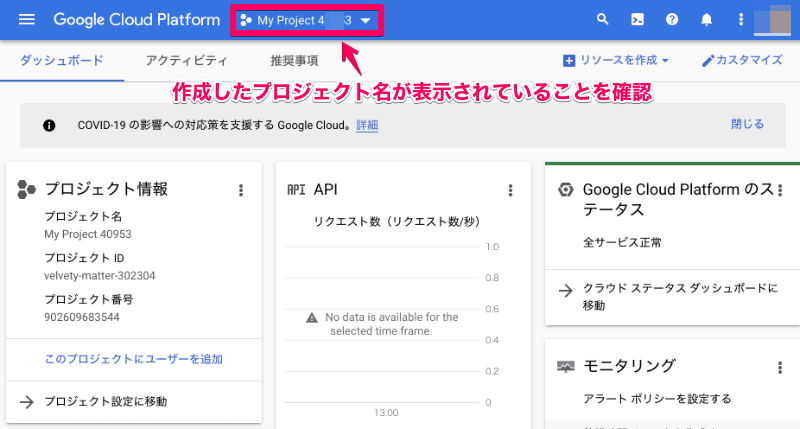Open the 詳細 link in COVID-19 banner
The width and height of the screenshot is (800, 429).
pyautogui.click(x=367, y=126)
